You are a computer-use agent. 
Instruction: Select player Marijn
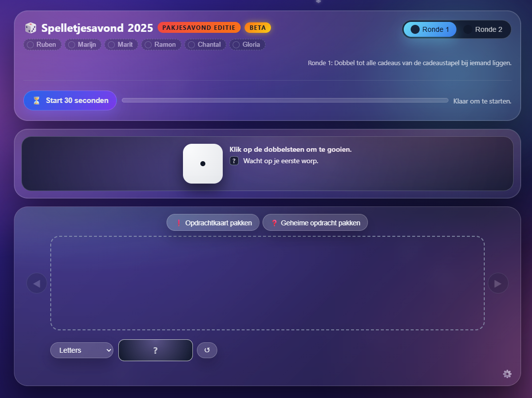[x=83, y=45]
